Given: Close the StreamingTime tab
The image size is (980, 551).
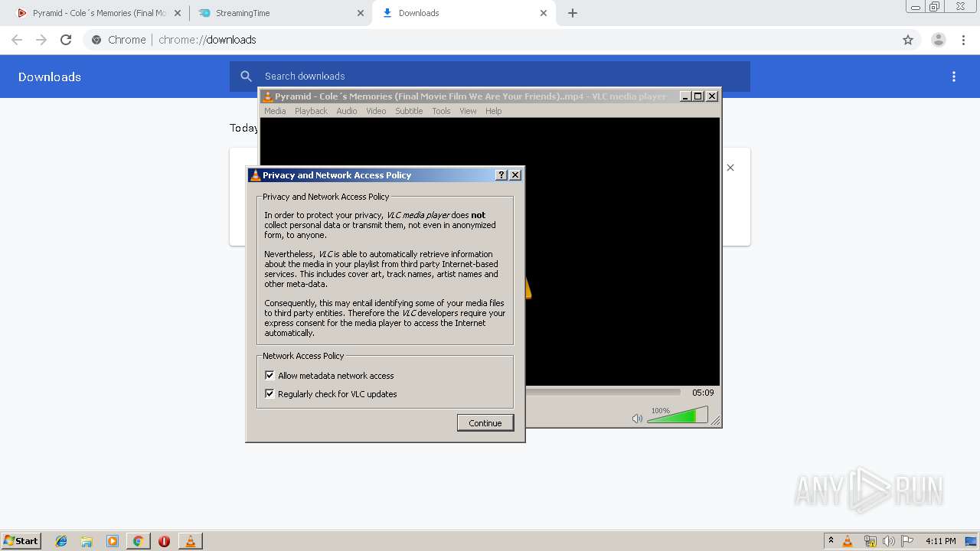Looking at the screenshot, I should pyautogui.click(x=361, y=13).
